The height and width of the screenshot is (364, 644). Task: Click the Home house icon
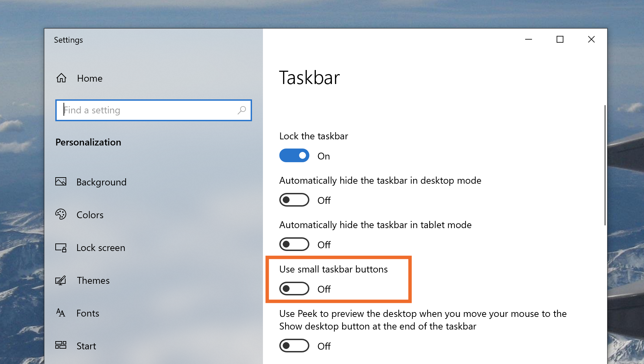point(61,78)
